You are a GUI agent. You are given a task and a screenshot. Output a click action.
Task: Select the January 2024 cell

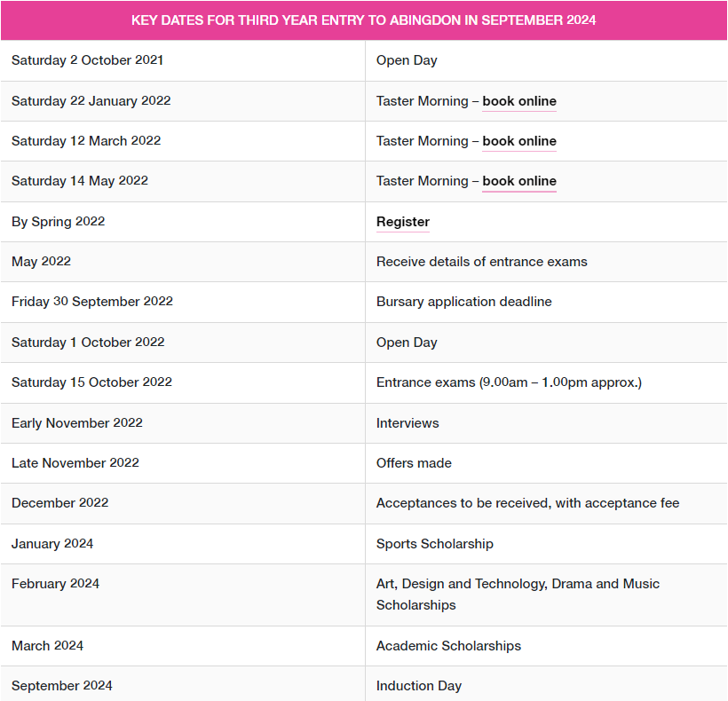183,544
